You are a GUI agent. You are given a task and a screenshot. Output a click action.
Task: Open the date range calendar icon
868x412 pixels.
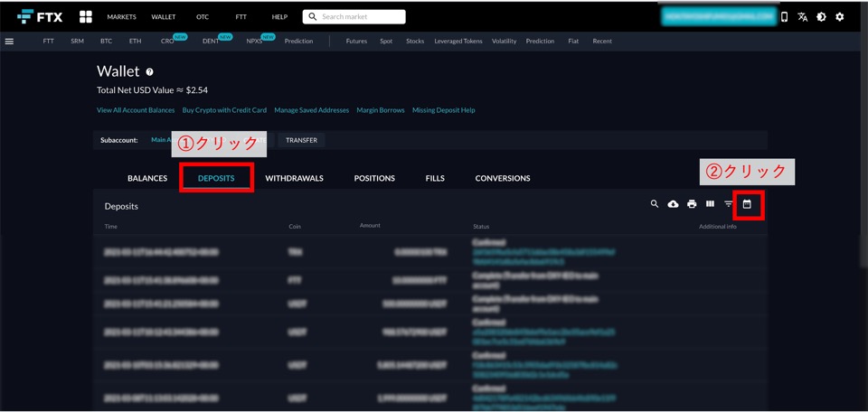click(747, 204)
